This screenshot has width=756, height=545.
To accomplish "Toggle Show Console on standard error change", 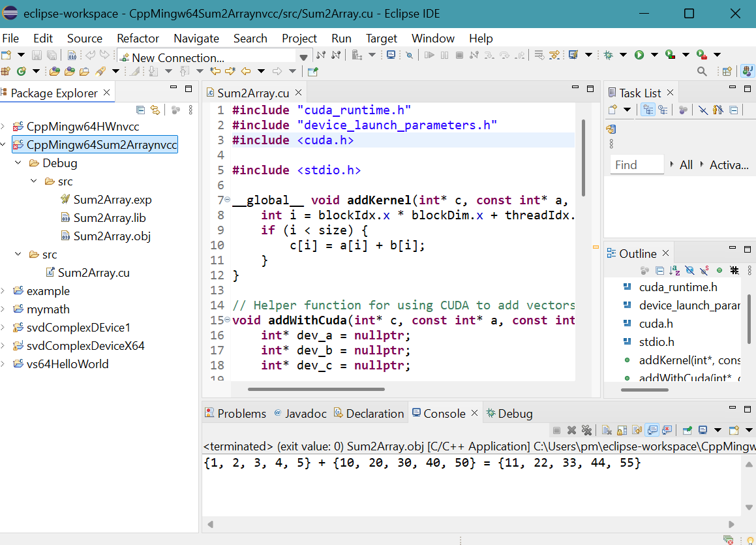I will (667, 429).
